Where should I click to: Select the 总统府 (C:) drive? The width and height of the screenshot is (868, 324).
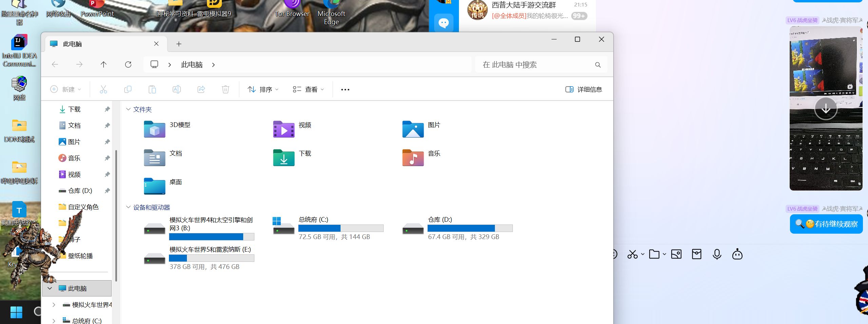coord(328,228)
